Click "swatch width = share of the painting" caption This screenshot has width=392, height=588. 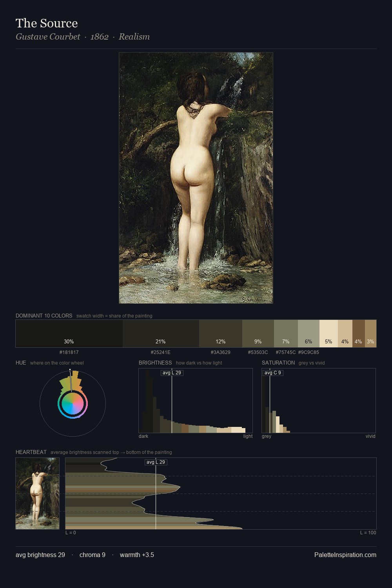tap(114, 316)
